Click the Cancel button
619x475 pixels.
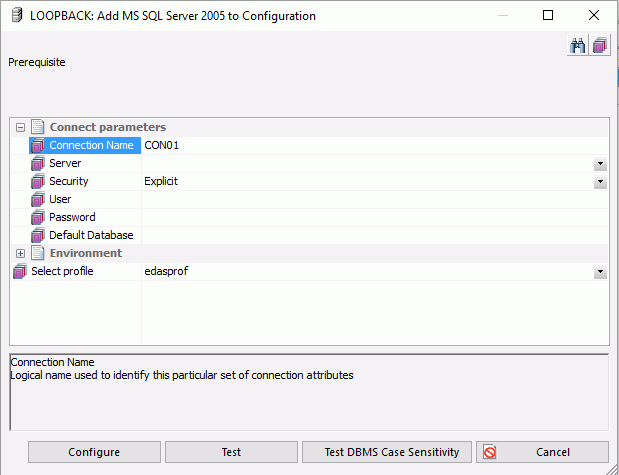click(542, 452)
